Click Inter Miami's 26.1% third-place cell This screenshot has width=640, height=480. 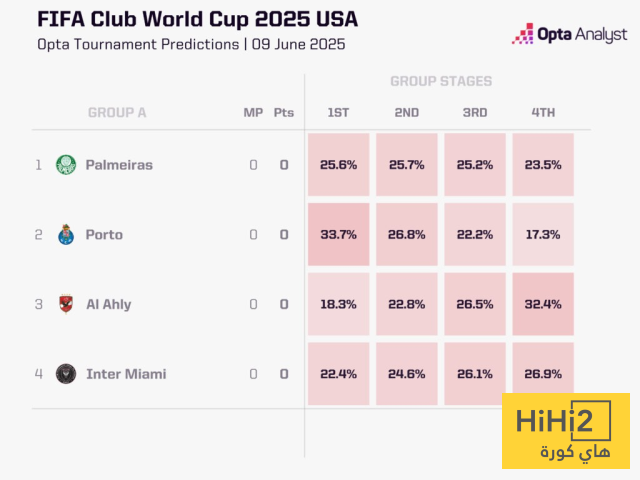(475, 374)
